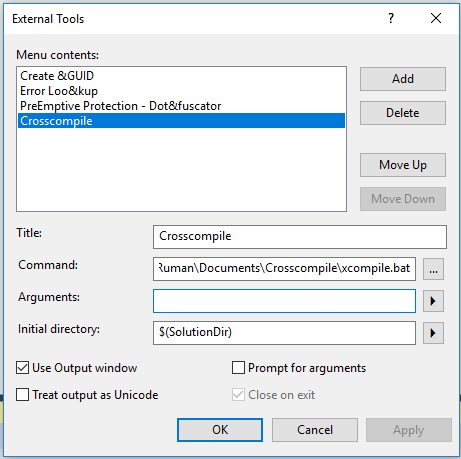Enable Treat output as Unicode
This screenshot has width=461, height=459.
click(x=22, y=395)
